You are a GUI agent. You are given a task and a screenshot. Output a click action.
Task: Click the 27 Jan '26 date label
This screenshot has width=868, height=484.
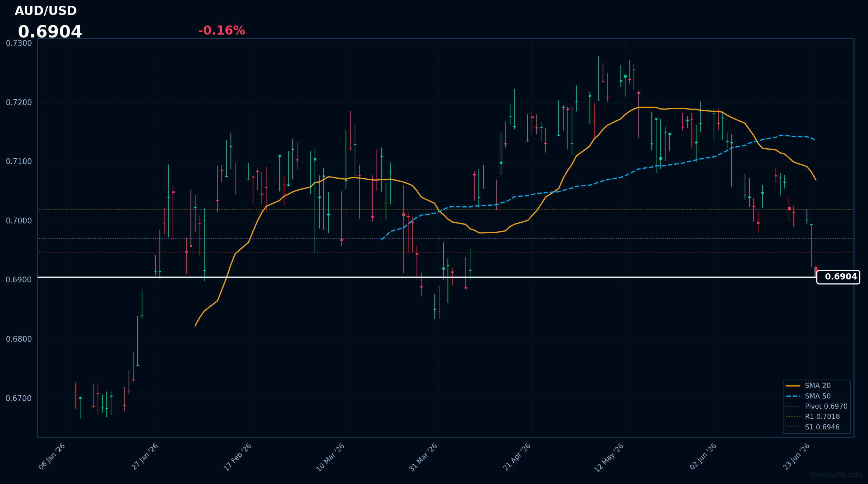[145, 456]
